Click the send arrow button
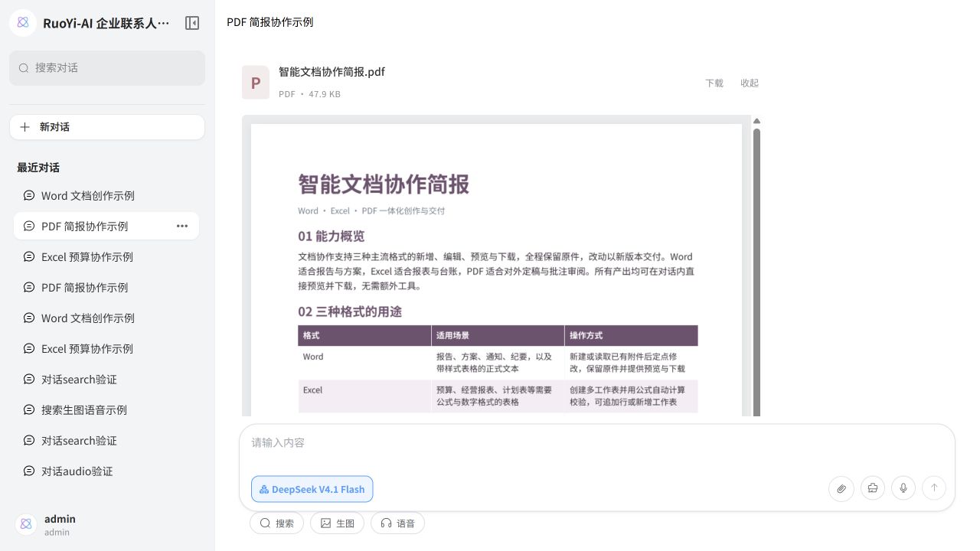The height and width of the screenshot is (551, 980). (934, 488)
